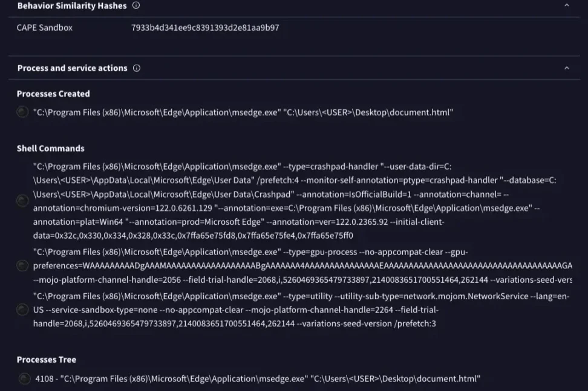Select the CAPE Sandbox hash value
The width and height of the screenshot is (588, 391).
click(205, 28)
